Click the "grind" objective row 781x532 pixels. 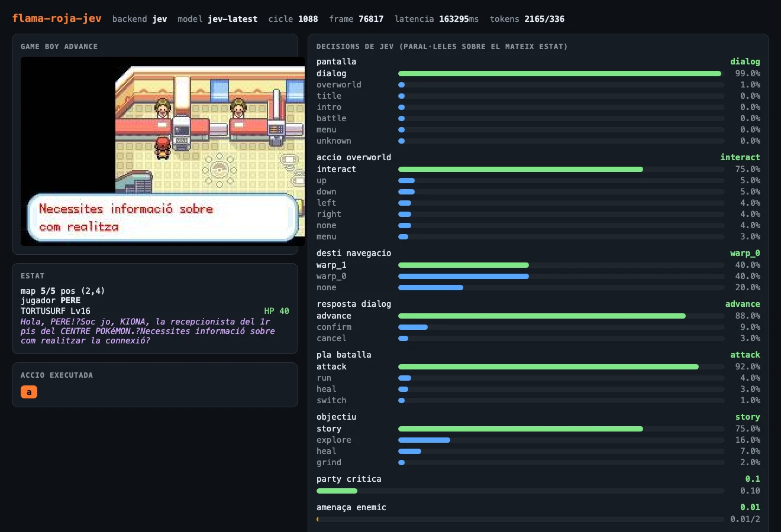538,462
